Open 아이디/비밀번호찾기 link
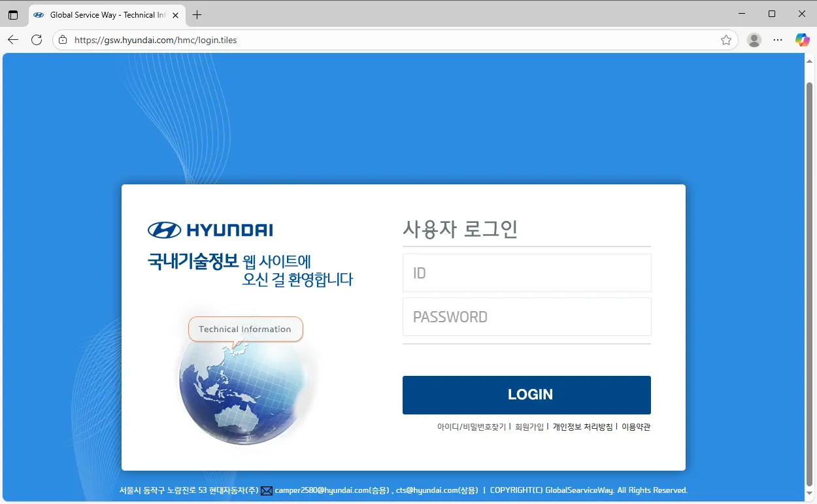This screenshot has height=504, width=817. tap(471, 427)
